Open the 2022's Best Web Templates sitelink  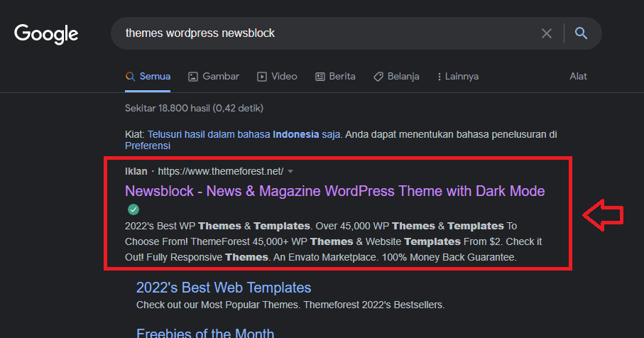point(224,288)
